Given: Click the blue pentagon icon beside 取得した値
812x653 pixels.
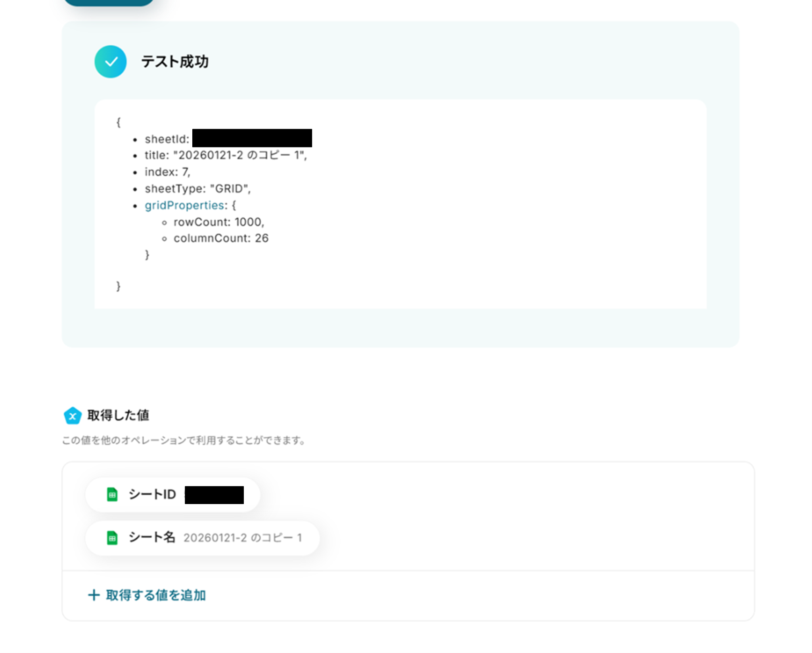Looking at the screenshot, I should (x=73, y=416).
